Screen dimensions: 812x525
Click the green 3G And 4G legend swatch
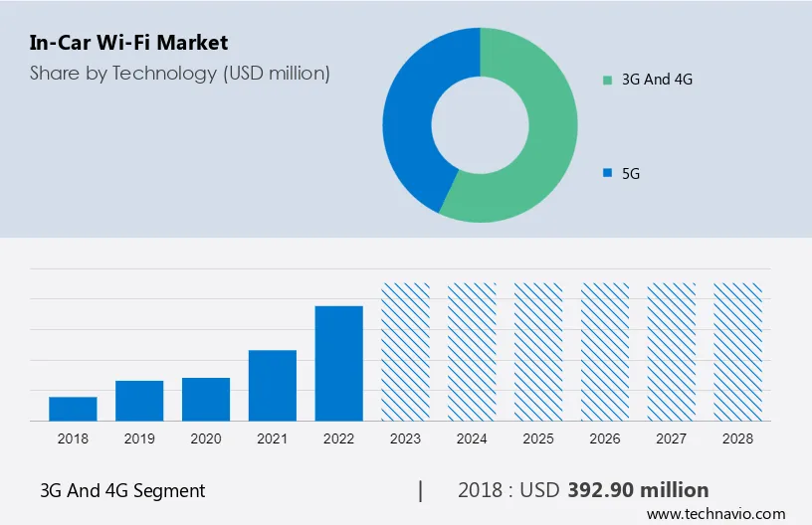click(x=607, y=81)
